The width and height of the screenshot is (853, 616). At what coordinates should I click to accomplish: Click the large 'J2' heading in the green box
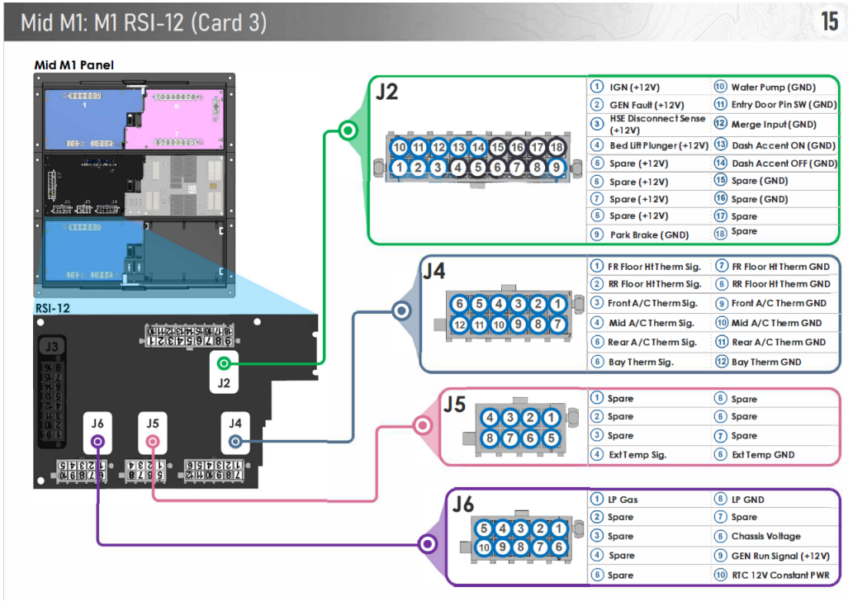click(x=386, y=92)
